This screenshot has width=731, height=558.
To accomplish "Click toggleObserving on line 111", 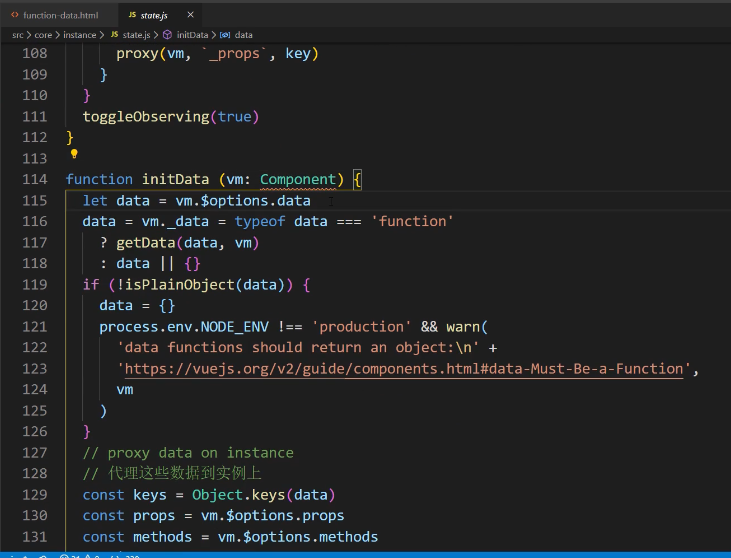I will 146,117.
